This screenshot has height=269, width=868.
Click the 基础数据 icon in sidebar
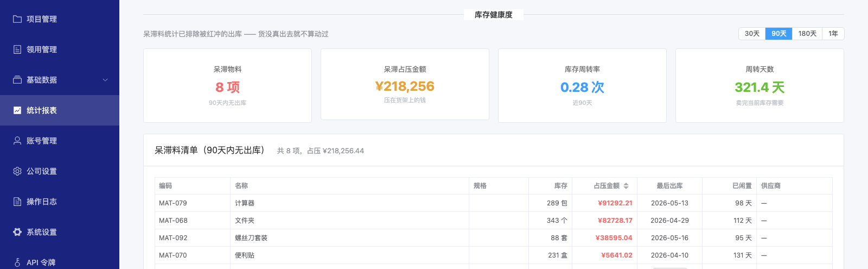coord(17,80)
